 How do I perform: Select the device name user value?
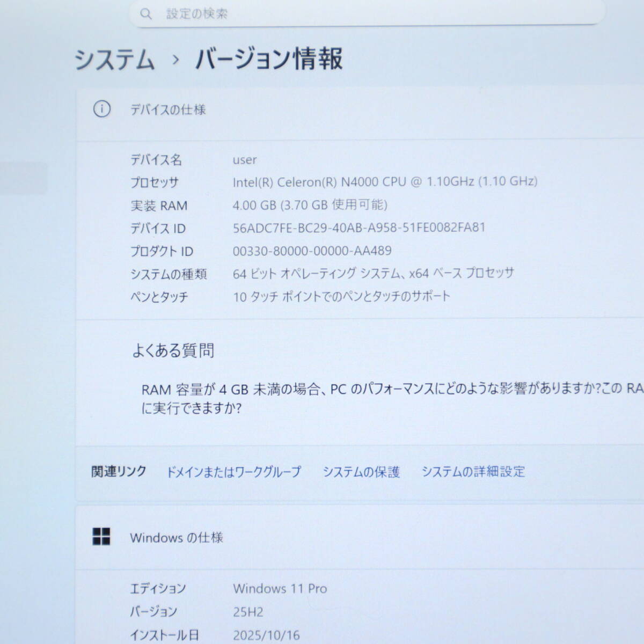tap(245, 159)
